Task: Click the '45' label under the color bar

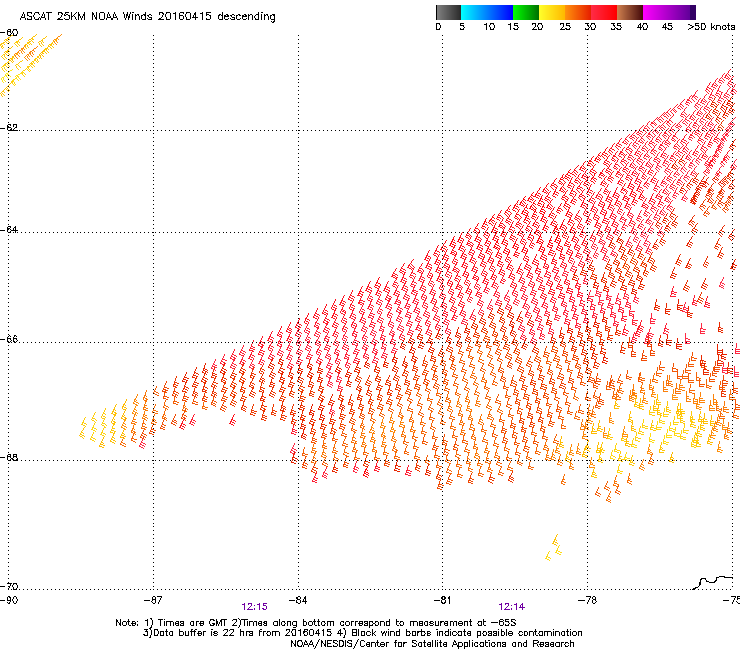Action: pyautogui.click(x=667, y=27)
